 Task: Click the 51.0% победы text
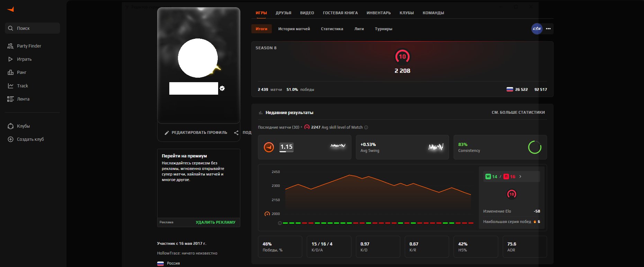300,89
